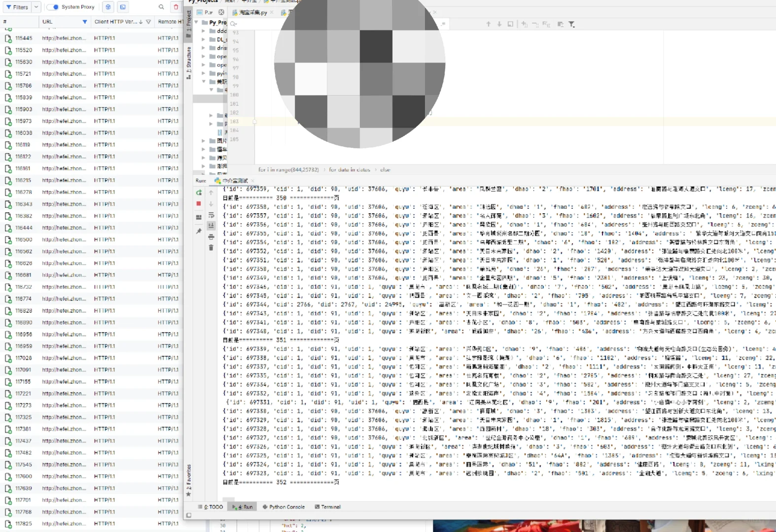Toggle the System Proxy switch

coord(53,7)
